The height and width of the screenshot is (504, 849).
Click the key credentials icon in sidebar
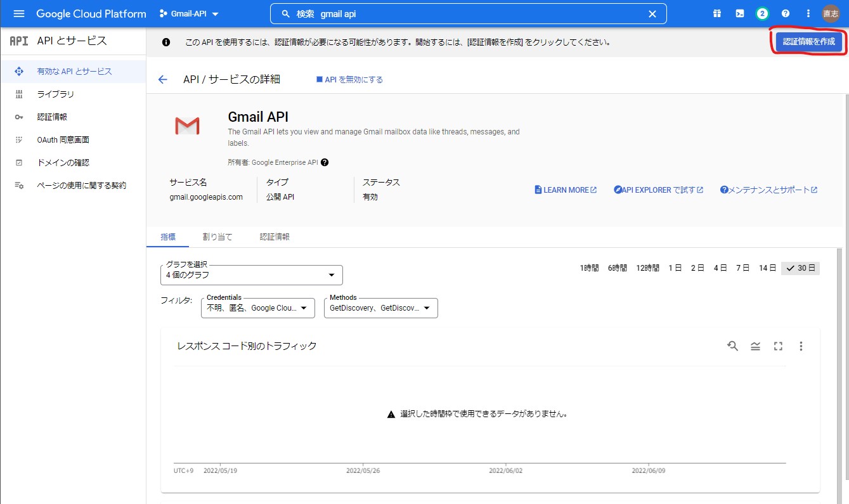tap(19, 117)
